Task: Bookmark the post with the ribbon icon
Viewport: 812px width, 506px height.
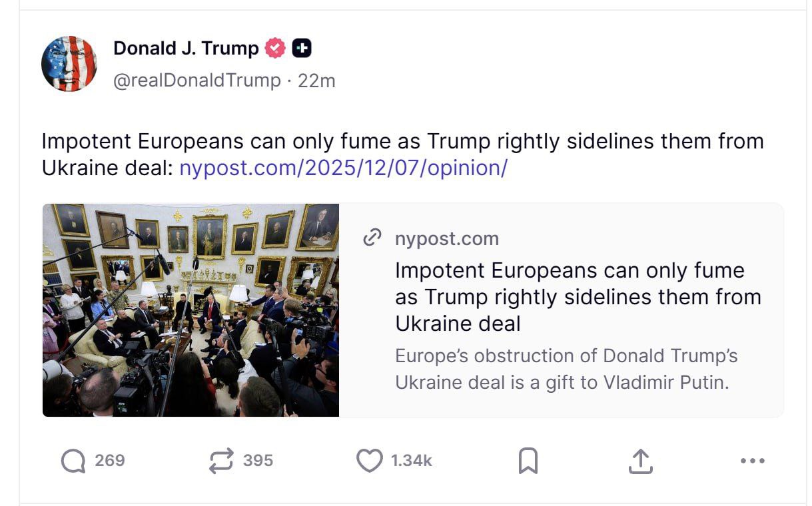Action: click(528, 459)
